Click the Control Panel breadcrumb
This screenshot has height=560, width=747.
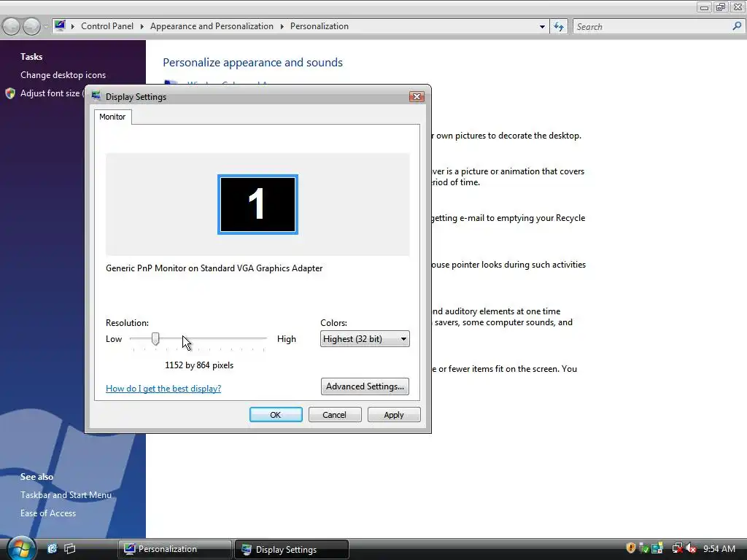point(107,26)
